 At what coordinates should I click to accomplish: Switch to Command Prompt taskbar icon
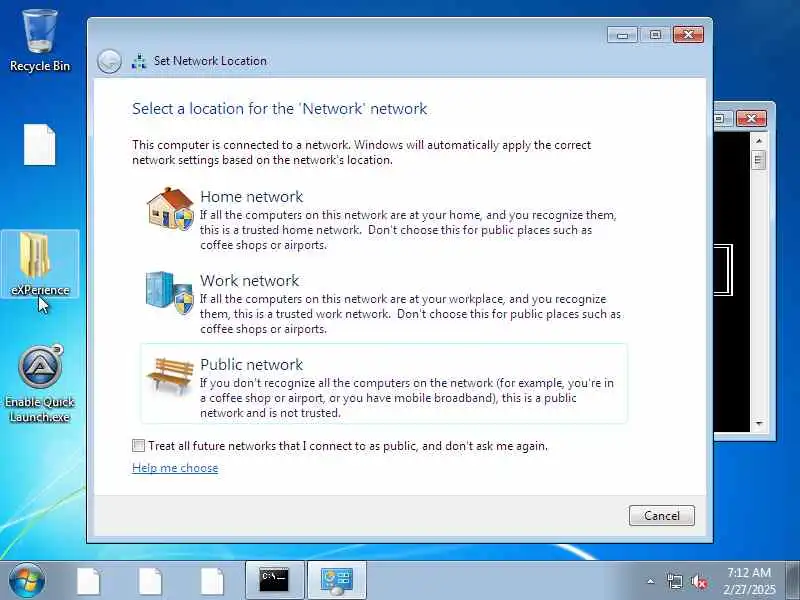point(274,580)
